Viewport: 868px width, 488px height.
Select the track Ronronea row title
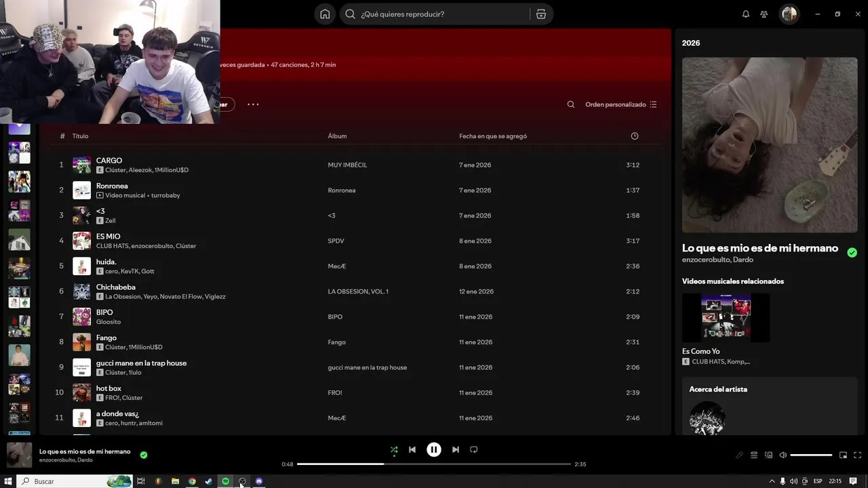[x=112, y=186]
